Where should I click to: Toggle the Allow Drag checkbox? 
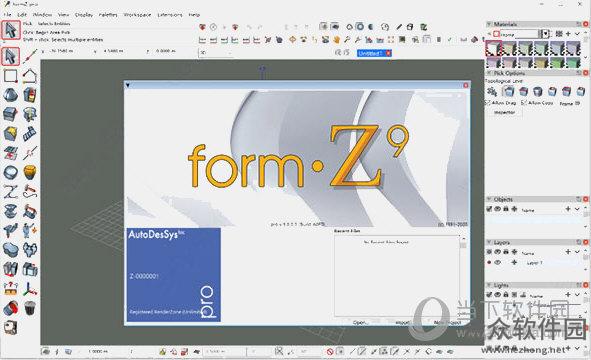(x=487, y=103)
